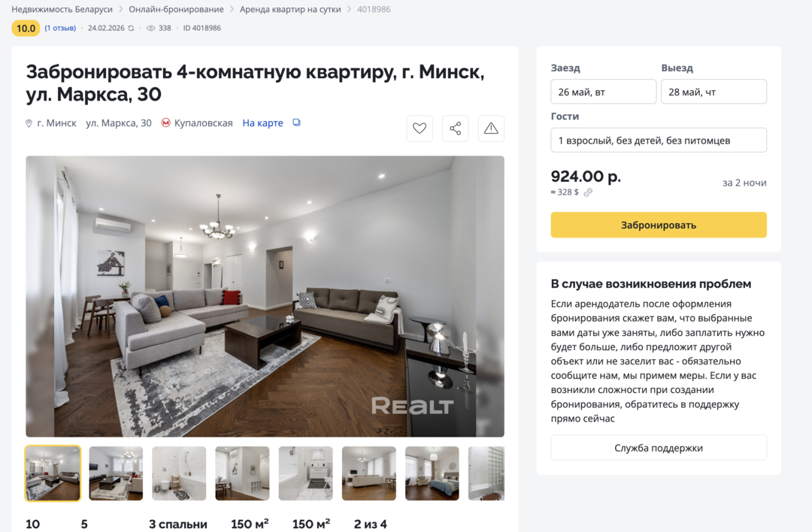
Task: Click the yellow Забронировать button
Action: point(659,225)
